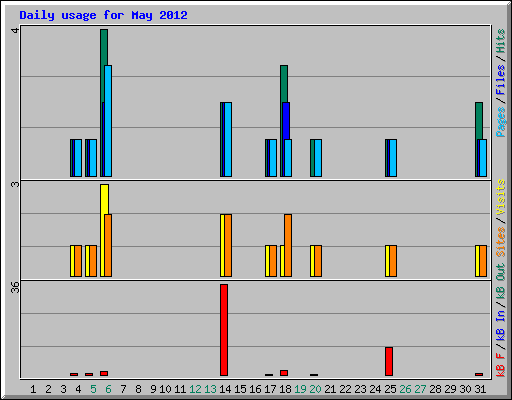
Task: Select day "28" on the x-axis
Action: (435, 389)
